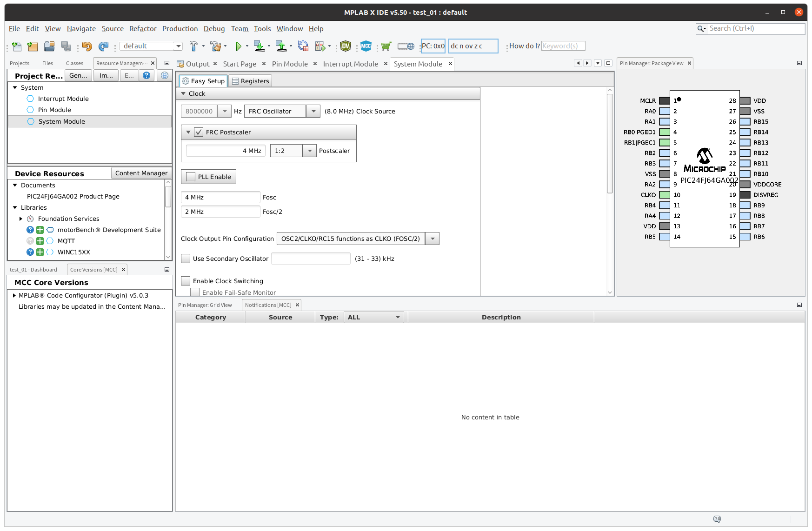Click the blue help question-mark icon

pyautogui.click(x=146, y=75)
